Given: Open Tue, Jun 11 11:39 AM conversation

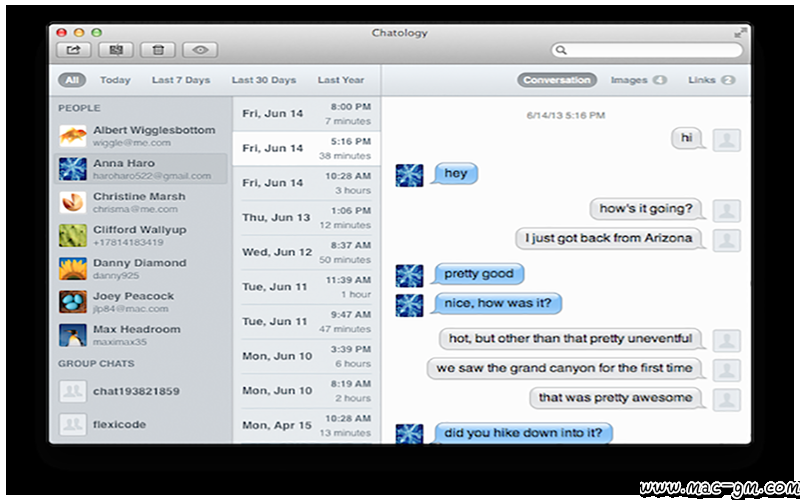Looking at the screenshot, I should click(x=307, y=287).
